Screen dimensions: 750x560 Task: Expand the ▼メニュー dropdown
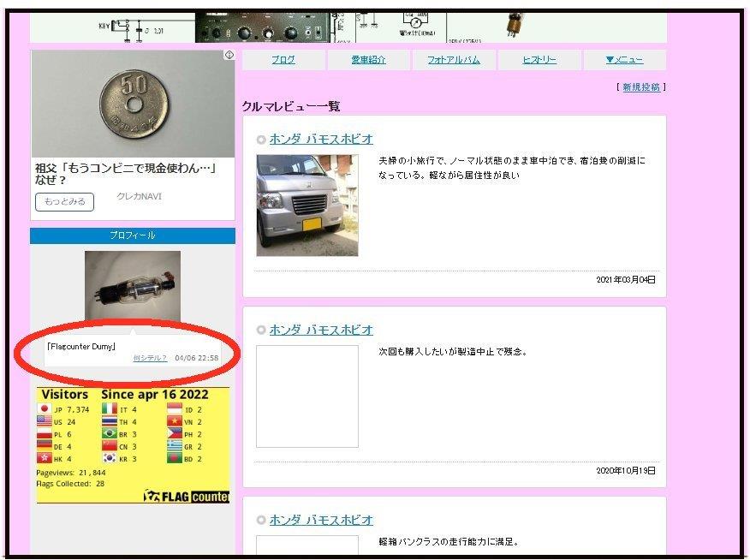(624, 60)
